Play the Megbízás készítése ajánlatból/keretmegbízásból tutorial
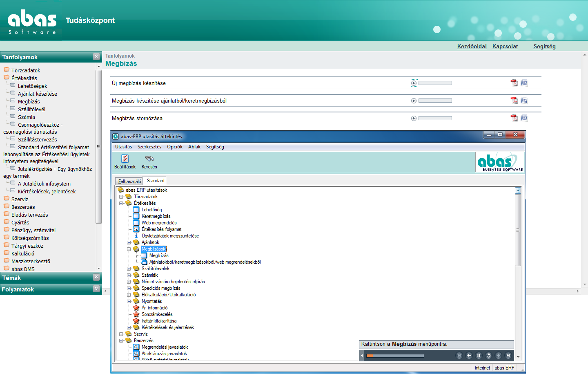This screenshot has height=374, width=588. click(414, 101)
